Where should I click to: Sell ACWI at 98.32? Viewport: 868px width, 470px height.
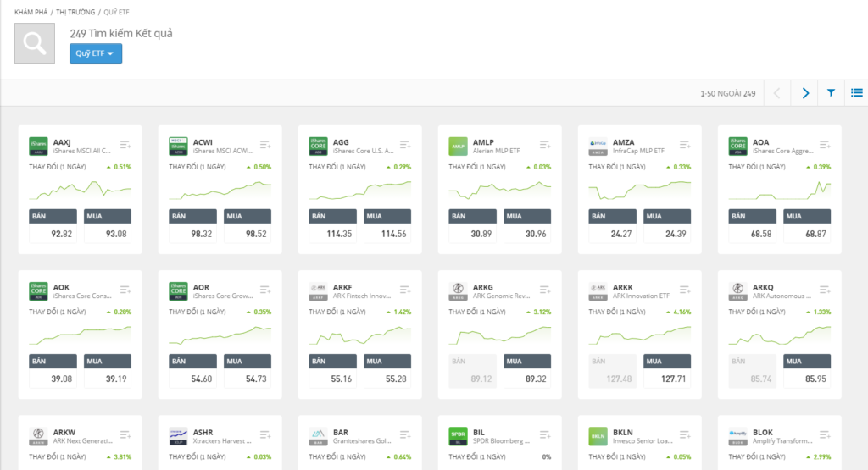point(192,226)
